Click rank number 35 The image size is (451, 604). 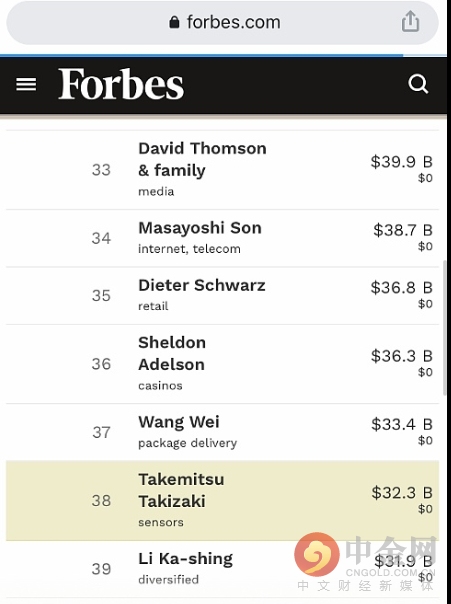101,295
